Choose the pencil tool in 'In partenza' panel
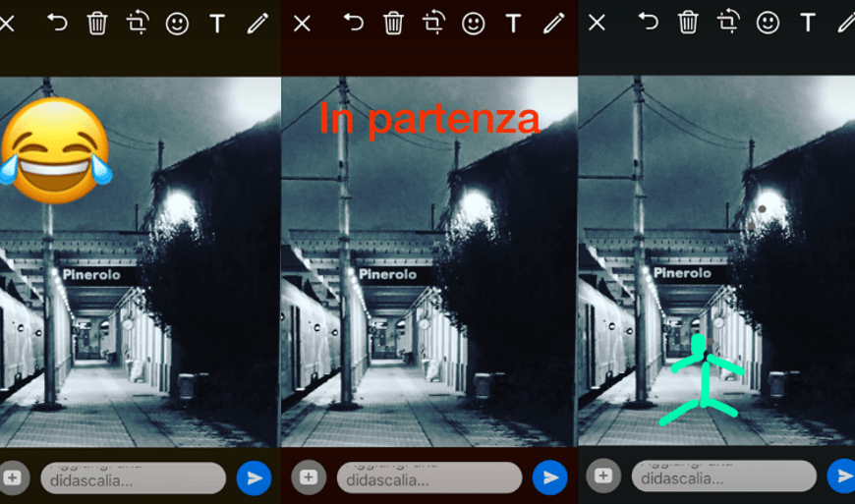Image resolution: width=855 pixels, height=504 pixels. click(554, 24)
